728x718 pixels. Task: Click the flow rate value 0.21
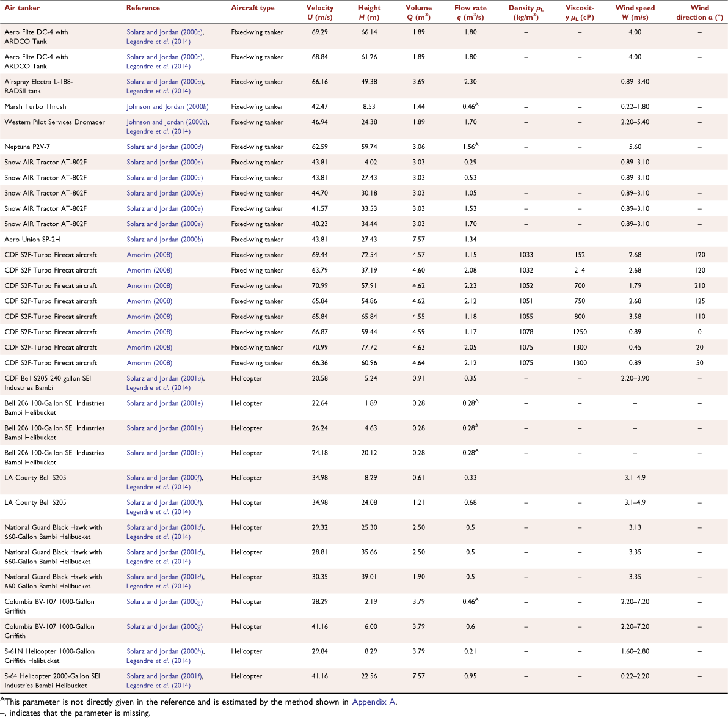point(470,651)
